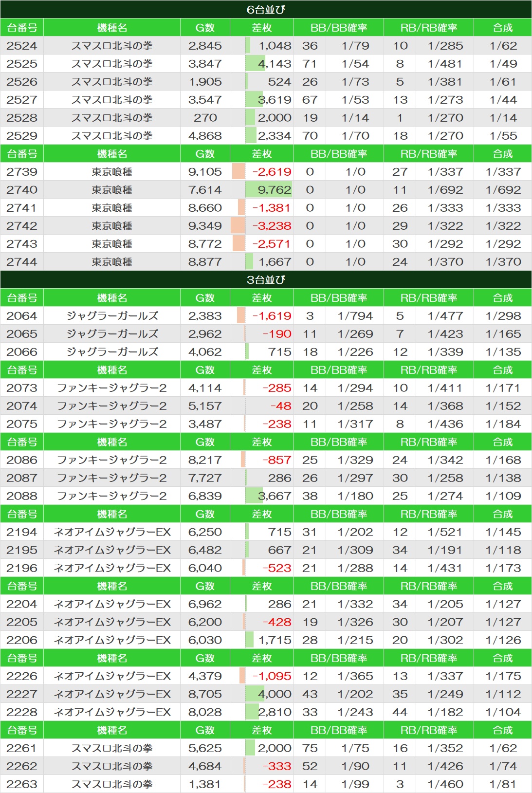Image resolution: width=532 pixels, height=793 pixels.
Task: Click the game count 8,028
Action: [205, 712]
